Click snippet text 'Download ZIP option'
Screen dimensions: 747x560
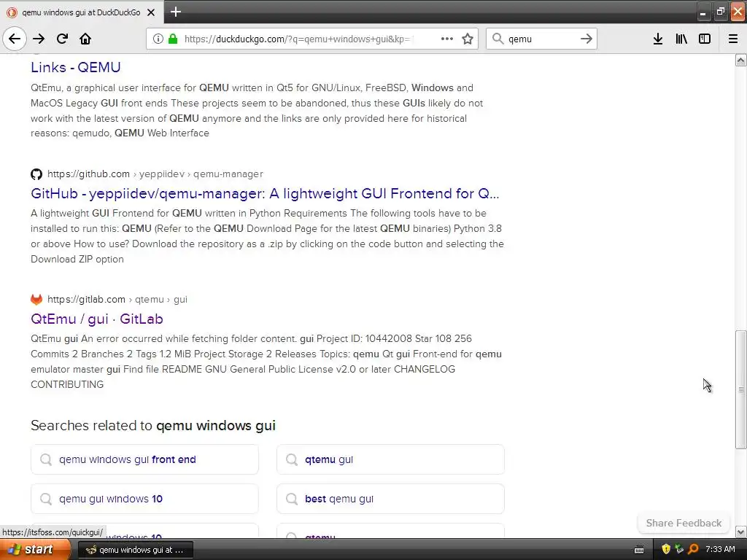coord(77,259)
